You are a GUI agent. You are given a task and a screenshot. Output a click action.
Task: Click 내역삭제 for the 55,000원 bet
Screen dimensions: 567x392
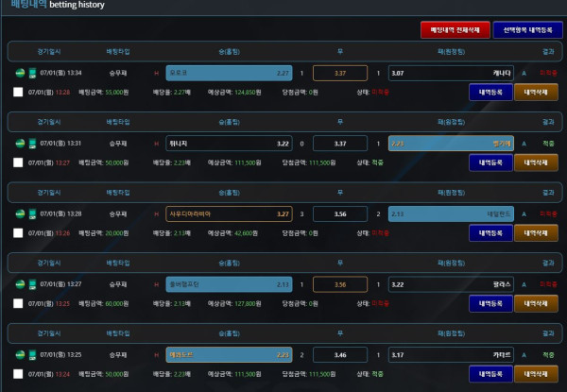(x=534, y=93)
